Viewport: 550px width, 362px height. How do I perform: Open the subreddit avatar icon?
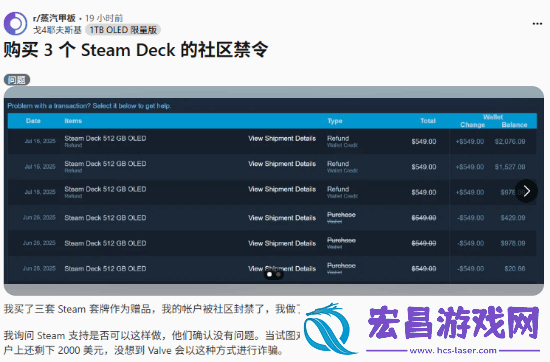click(x=15, y=24)
